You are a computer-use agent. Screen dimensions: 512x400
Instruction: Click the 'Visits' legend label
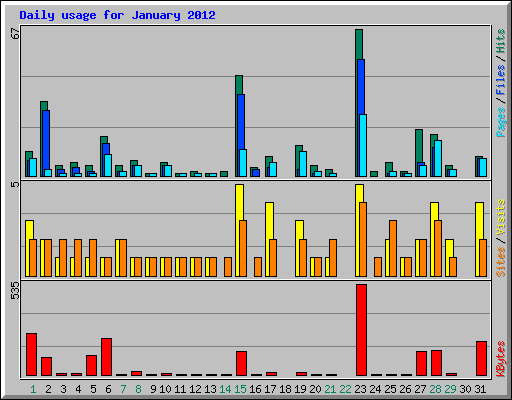500,218
